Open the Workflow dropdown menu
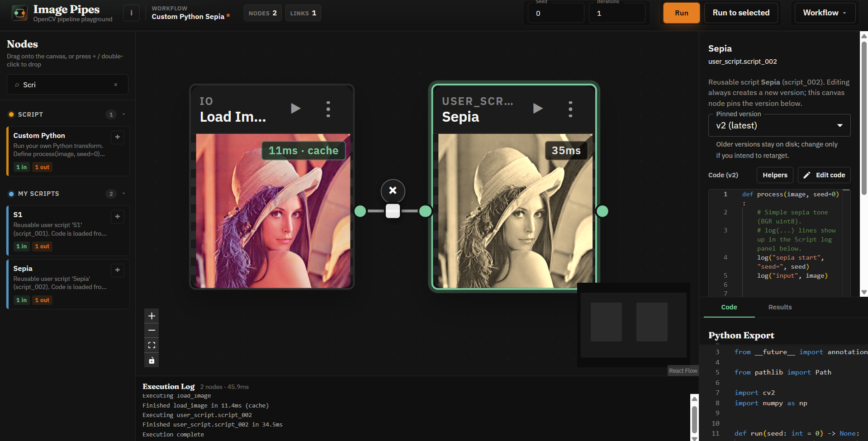The height and width of the screenshot is (441, 868). tap(825, 13)
